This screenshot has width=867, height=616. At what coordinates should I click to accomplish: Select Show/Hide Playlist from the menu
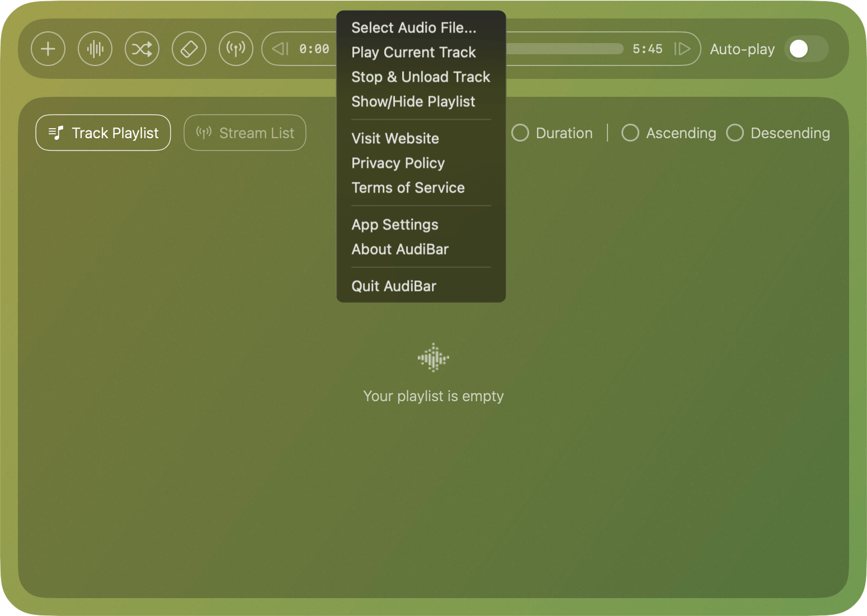pyautogui.click(x=413, y=101)
